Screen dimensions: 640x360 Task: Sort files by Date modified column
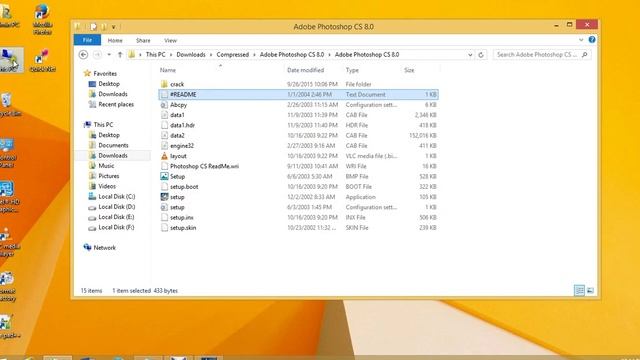305,70
